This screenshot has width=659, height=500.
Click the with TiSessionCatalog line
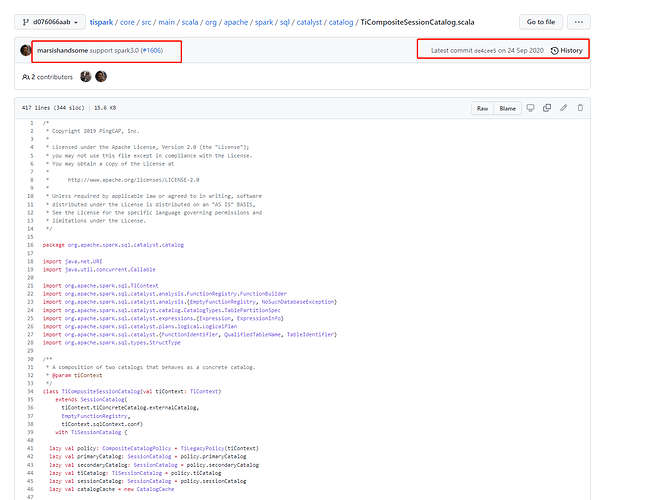(91, 432)
